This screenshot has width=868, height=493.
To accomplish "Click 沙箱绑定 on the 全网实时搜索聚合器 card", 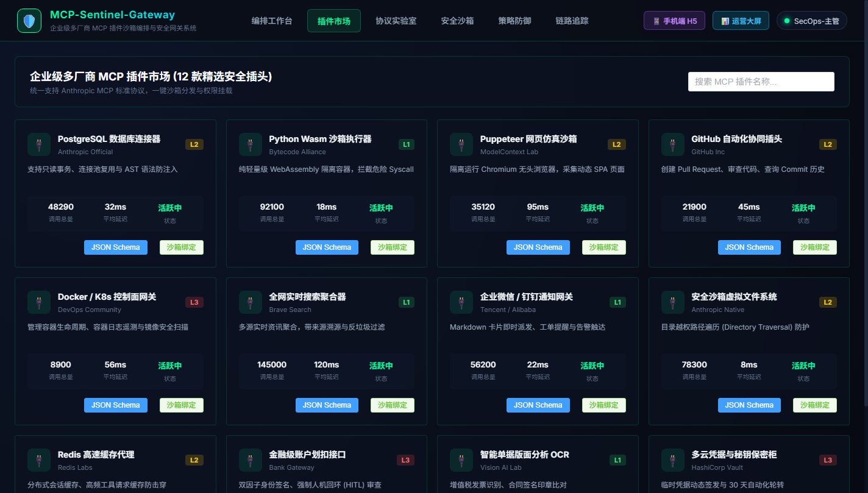I will pos(393,405).
